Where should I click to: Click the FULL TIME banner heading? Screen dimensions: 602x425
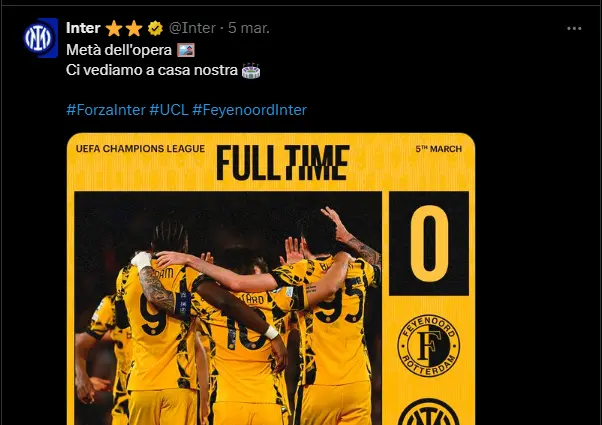(x=283, y=163)
